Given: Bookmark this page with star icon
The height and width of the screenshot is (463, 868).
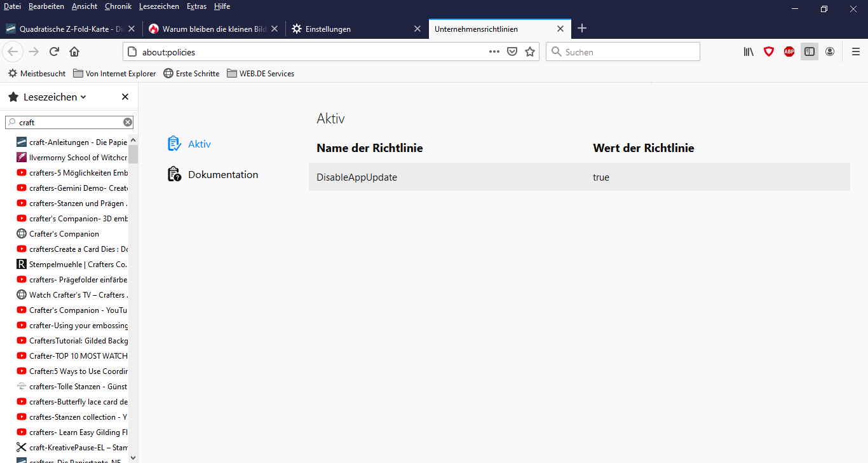Looking at the screenshot, I should click(x=530, y=52).
